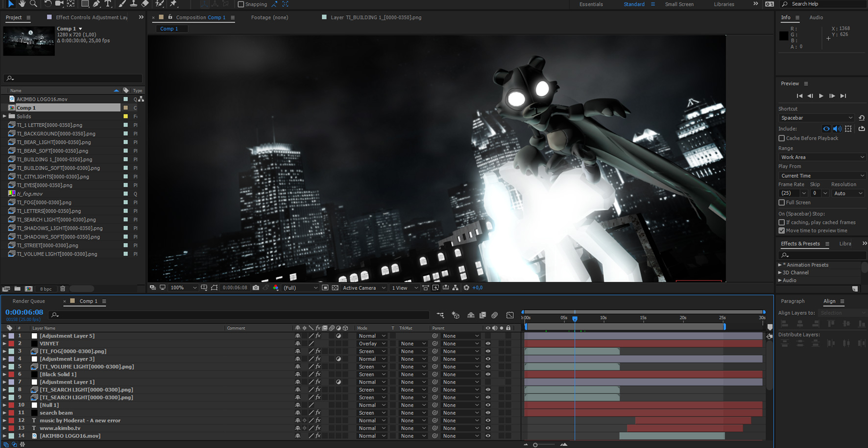Take a snapshot with camera icon
This screenshot has height=448, width=868.
click(256, 288)
